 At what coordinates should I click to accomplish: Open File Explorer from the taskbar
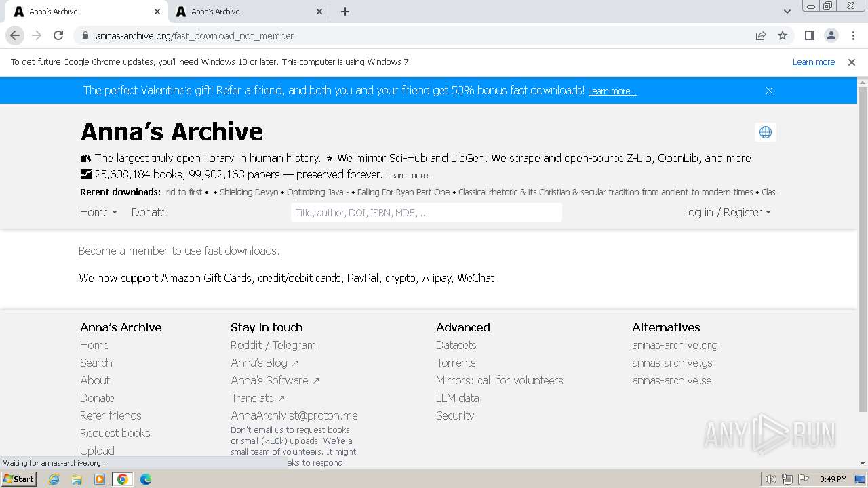pos(77,479)
